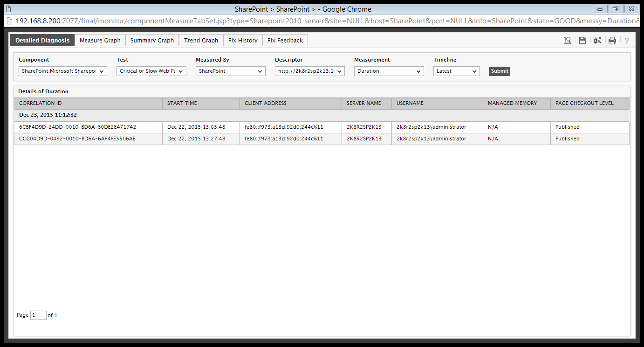Click the client address in the 13:03:48 row
Image resolution: width=644 pixels, height=347 pixels.
[284, 127]
